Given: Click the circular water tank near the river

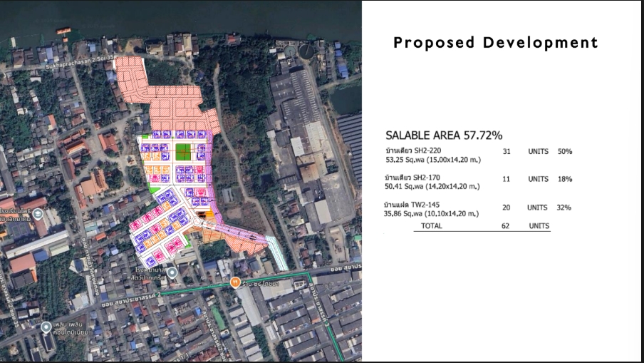Looking at the screenshot, I should [x=306, y=51].
